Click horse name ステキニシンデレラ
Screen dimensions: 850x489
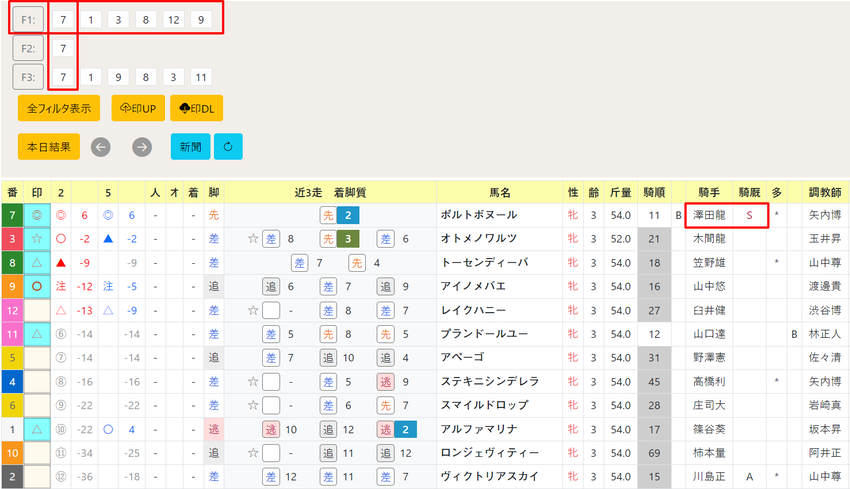pyautogui.click(x=490, y=382)
